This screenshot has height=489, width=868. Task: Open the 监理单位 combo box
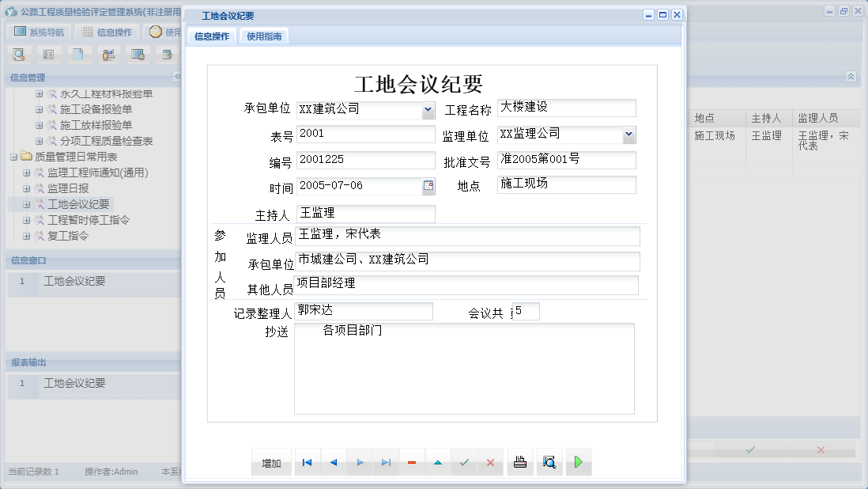tap(628, 135)
